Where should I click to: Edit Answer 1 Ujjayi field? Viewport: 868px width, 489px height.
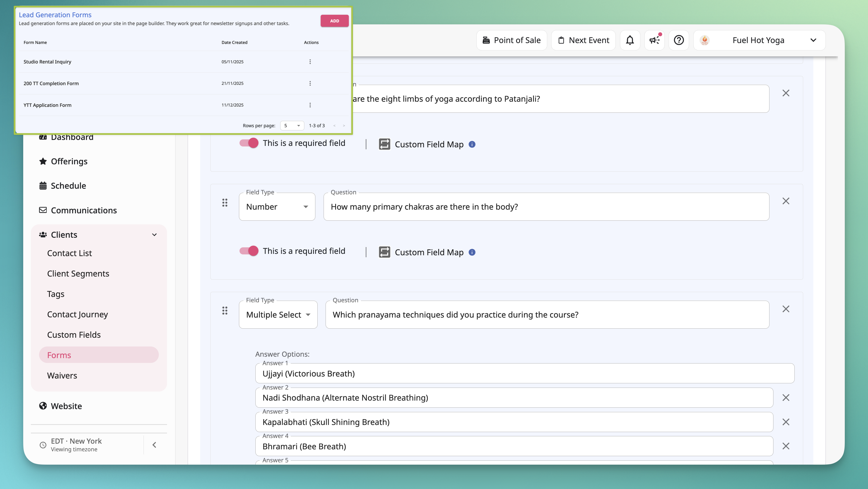525,373
